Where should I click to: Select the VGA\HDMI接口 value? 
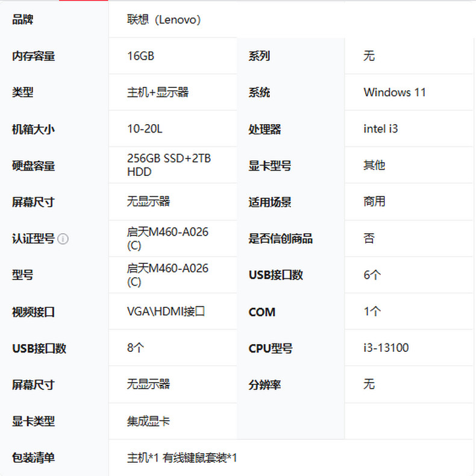pyautogui.click(x=166, y=312)
